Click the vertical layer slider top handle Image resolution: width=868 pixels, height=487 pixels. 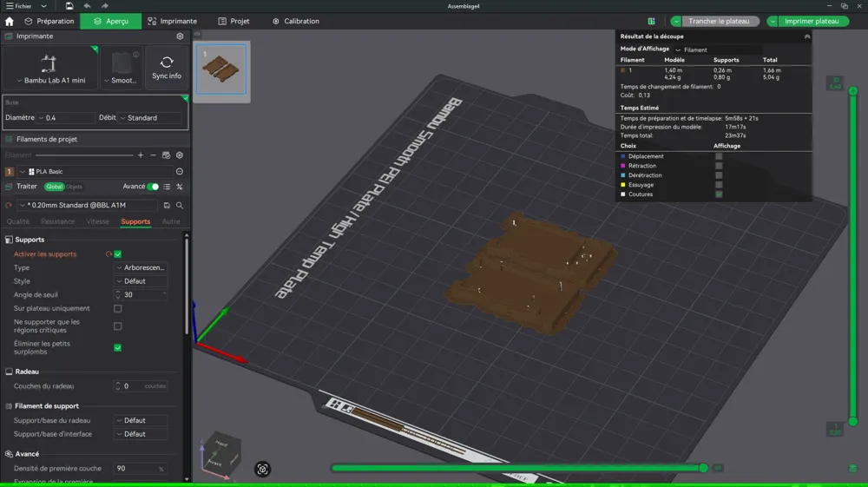pyautogui.click(x=853, y=91)
